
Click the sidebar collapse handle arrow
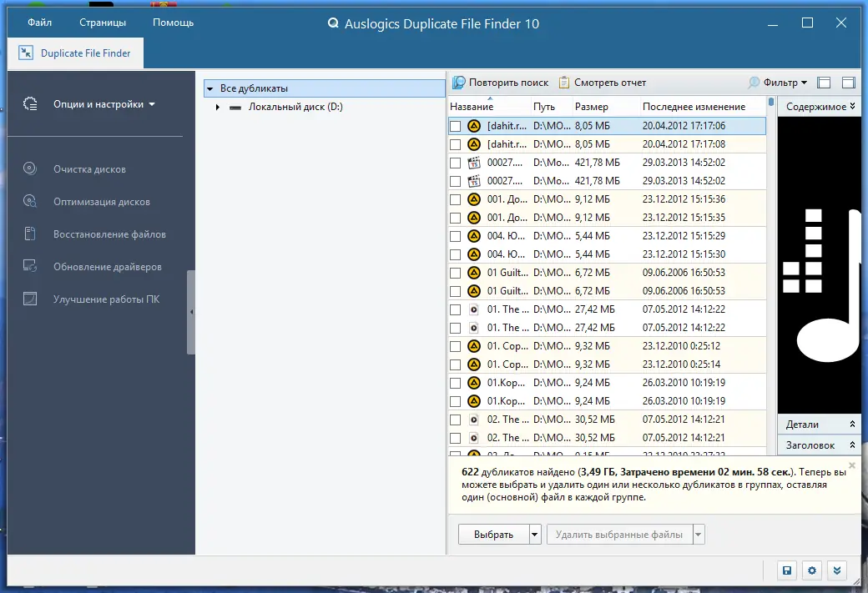click(191, 312)
